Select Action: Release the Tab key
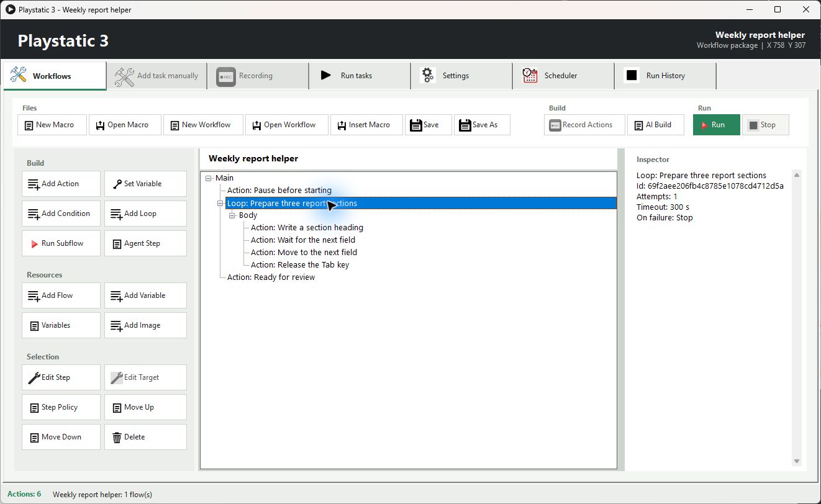The image size is (821, 504). pyautogui.click(x=300, y=265)
